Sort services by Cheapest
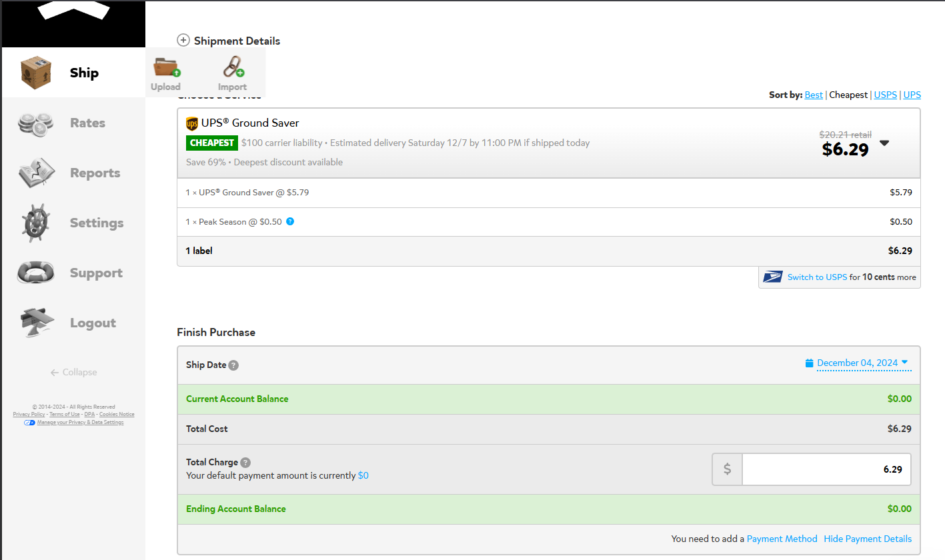Image resolution: width=945 pixels, height=560 pixels. 848,95
